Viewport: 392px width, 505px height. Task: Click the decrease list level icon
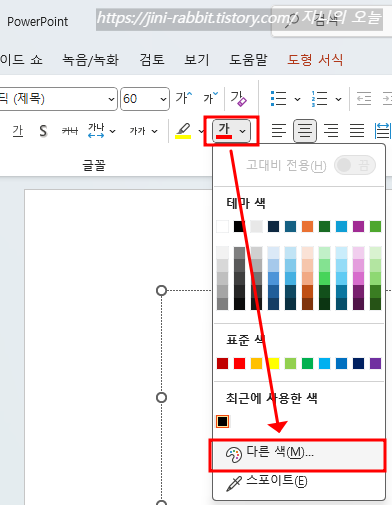(x=364, y=99)
